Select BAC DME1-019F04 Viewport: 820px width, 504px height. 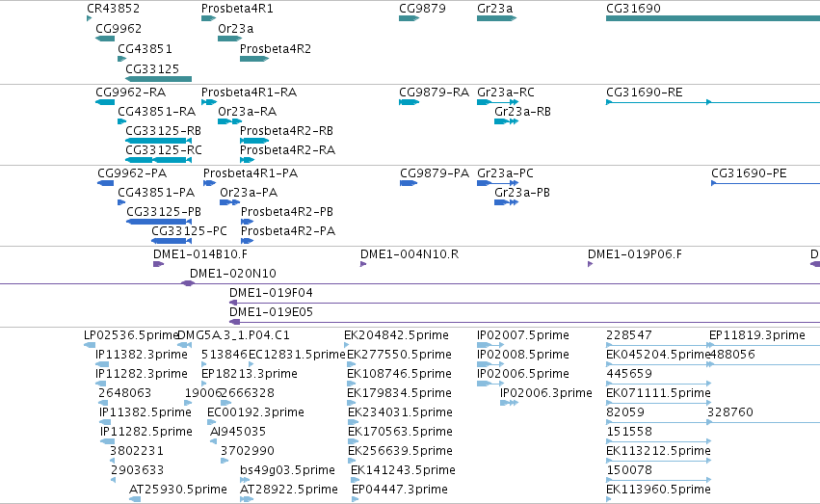(524, 303)
